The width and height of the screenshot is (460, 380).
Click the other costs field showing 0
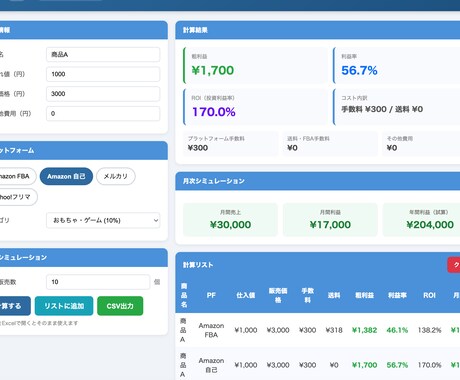(103, 113)
